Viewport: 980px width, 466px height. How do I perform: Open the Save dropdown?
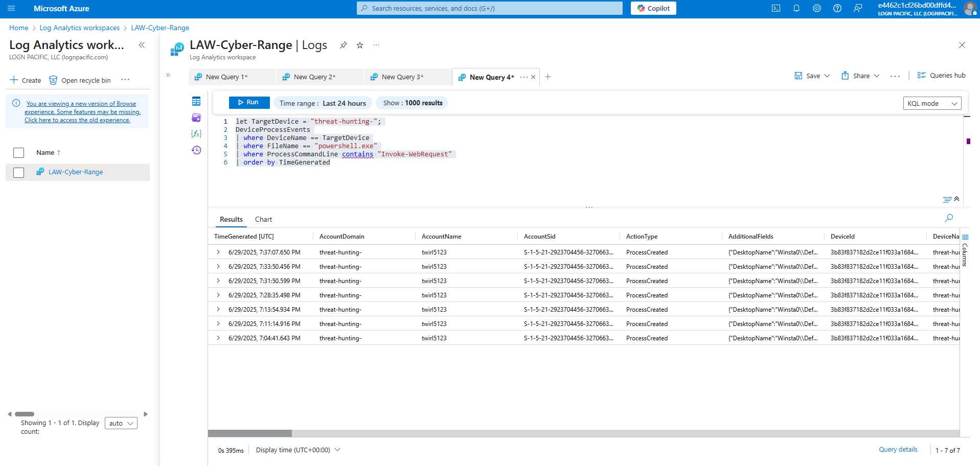pyautogui.click(x=812, y=76)
